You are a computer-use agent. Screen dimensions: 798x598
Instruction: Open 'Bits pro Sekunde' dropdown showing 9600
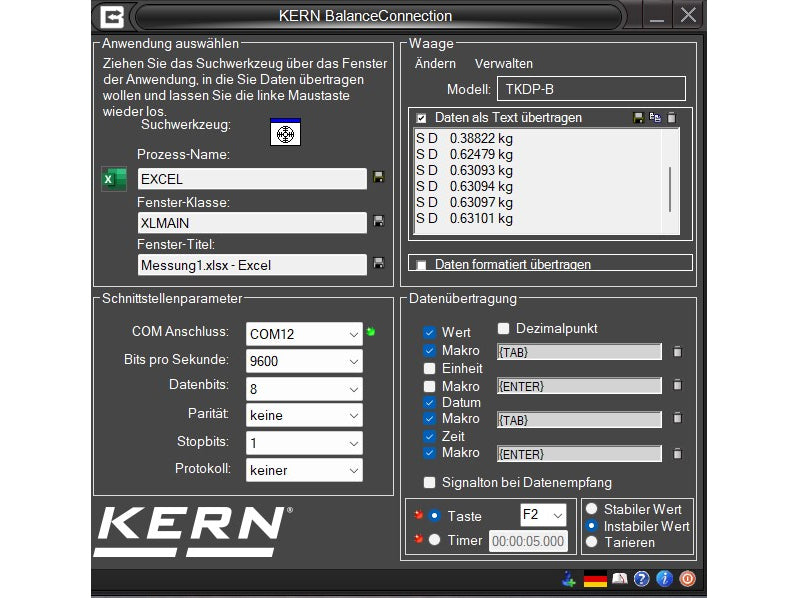[304, 361]
